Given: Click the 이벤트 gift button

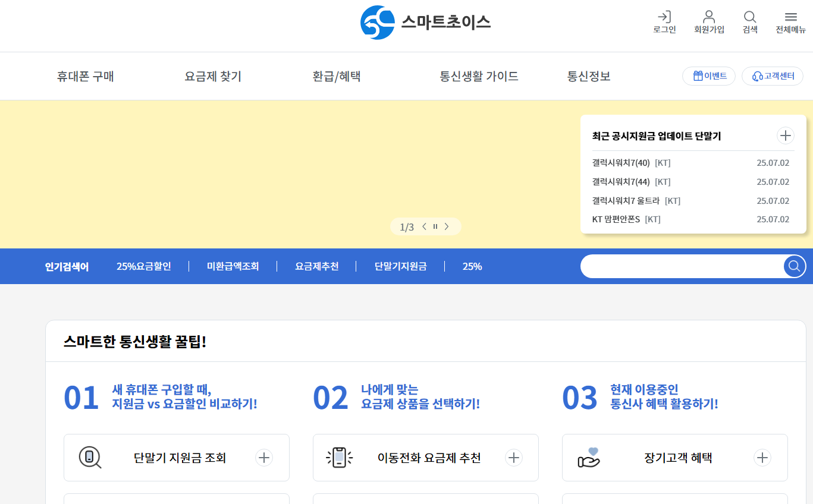Looking at the screenshot, I should pyautogui.click(x=709, y=76).
